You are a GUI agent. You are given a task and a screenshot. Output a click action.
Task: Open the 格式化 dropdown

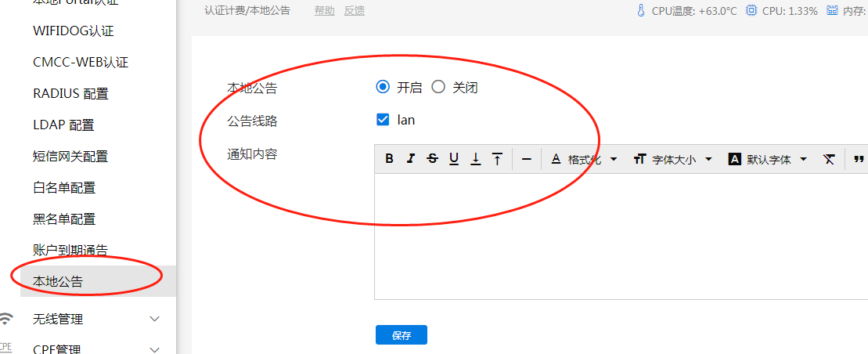pyautogui.click(x=584, y=159)
